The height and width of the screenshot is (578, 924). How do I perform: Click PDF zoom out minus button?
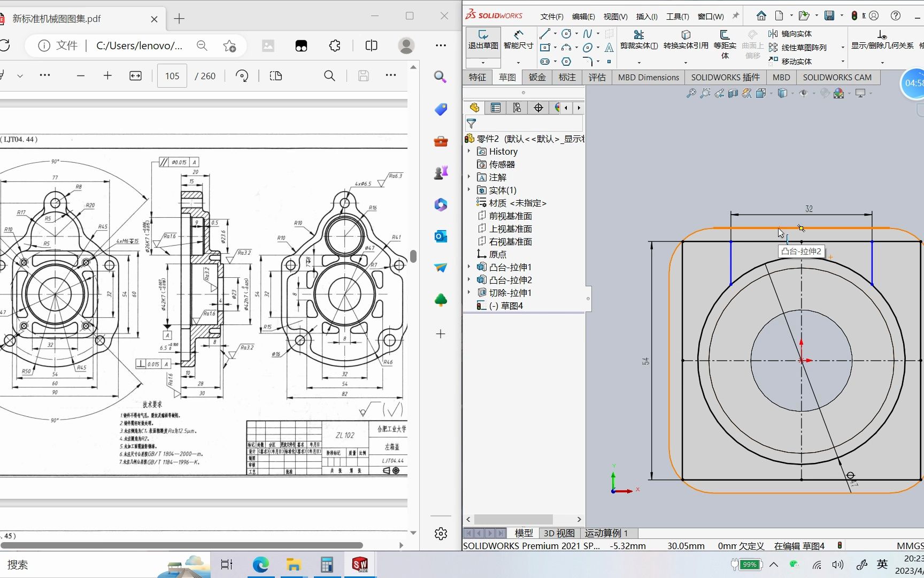tap(81, 76)
